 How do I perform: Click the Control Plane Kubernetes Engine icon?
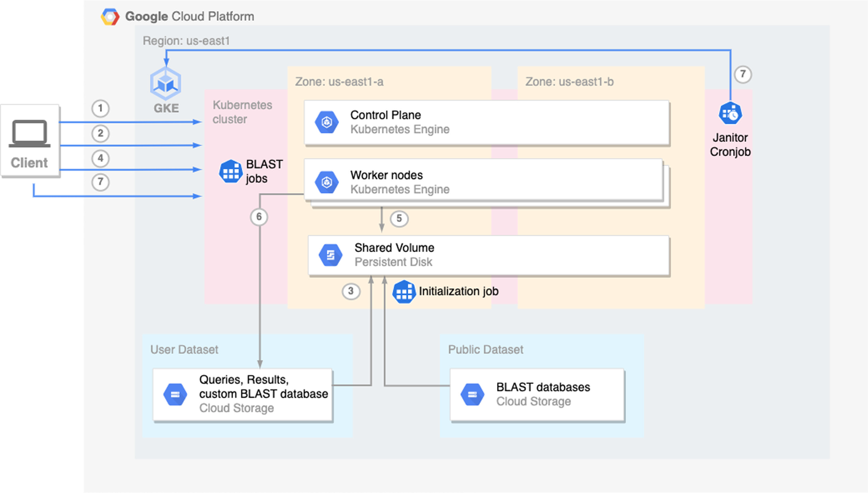click(327, 123)
